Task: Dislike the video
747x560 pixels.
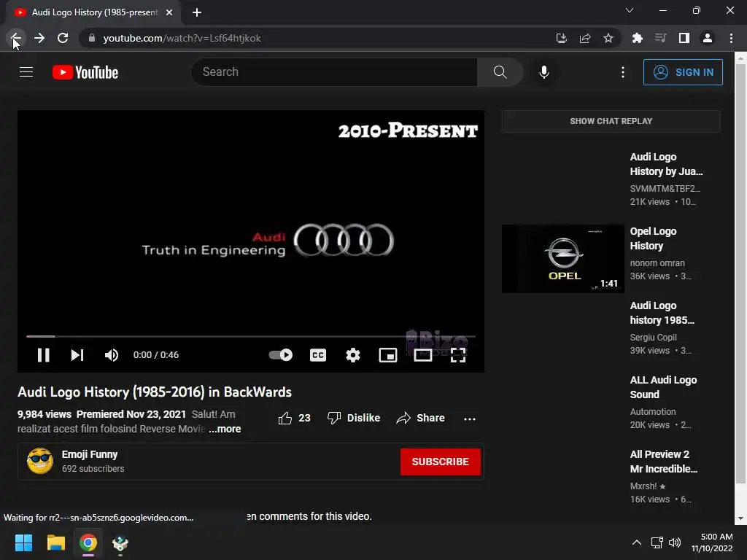Action: click(354, 418)
